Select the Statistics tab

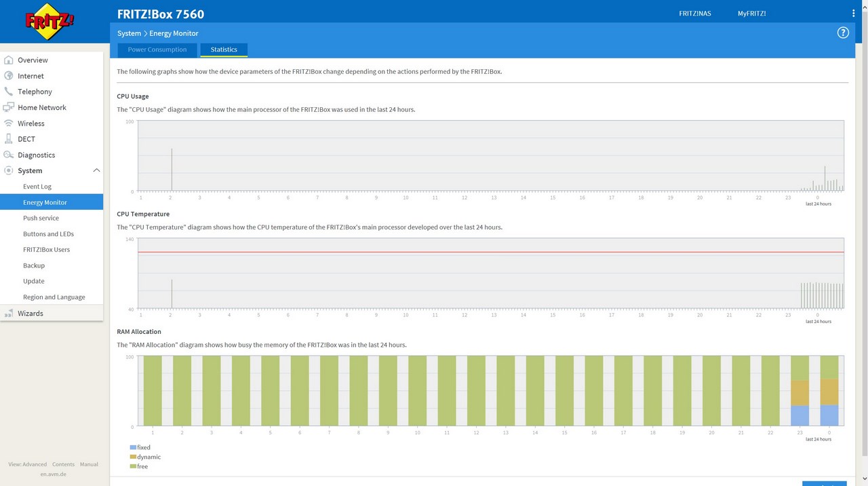(x=224, y=50)
